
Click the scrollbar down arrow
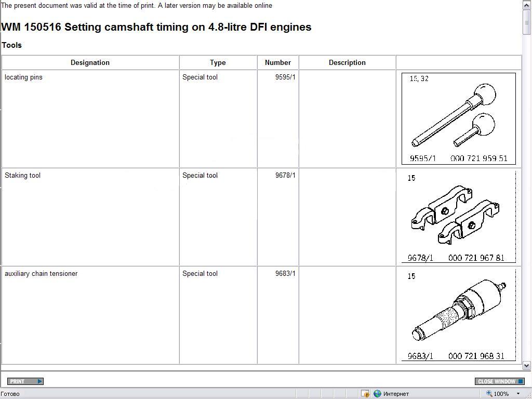[x=527, y=365]
